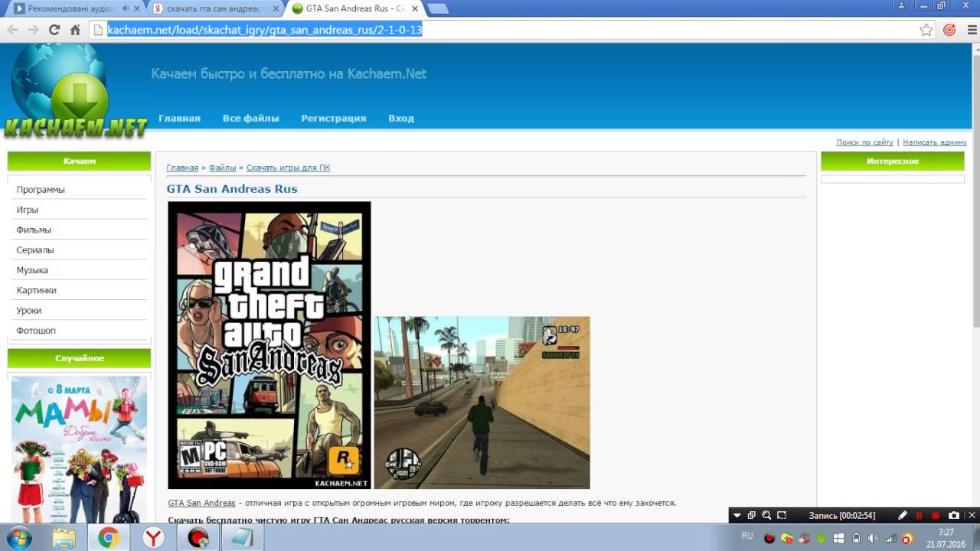Click the underlined 'GTA San Andreas' text link
The image size is (980, 551).
tap(201, 503)
